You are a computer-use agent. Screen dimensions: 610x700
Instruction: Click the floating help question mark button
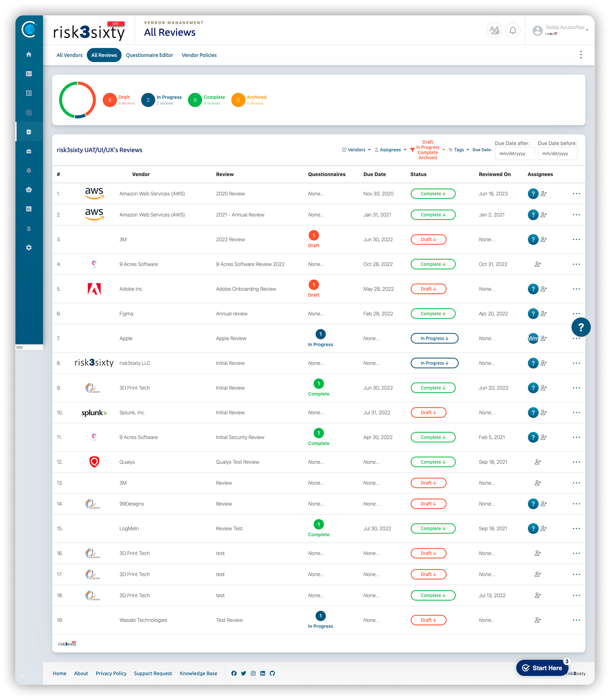[581, 327]
